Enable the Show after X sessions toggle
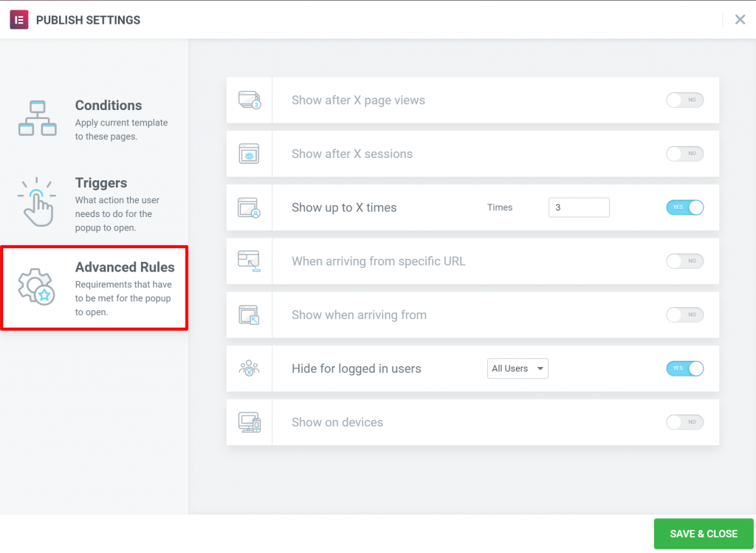This screenshot has height=553, width=756. (684, 154)
